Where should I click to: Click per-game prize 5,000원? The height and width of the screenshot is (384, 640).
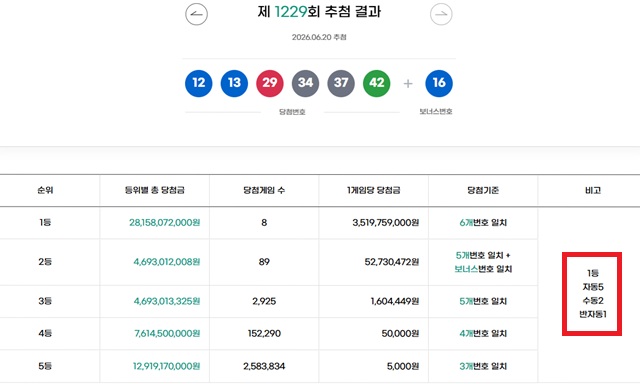point(403,366)
